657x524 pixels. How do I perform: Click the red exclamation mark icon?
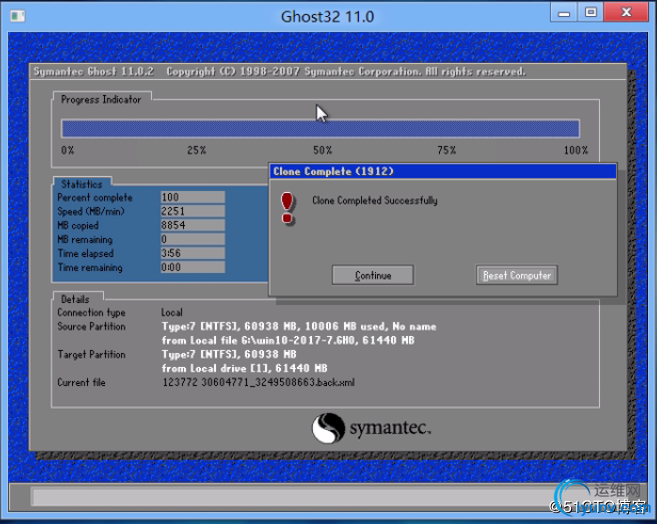tap(287, 209)
